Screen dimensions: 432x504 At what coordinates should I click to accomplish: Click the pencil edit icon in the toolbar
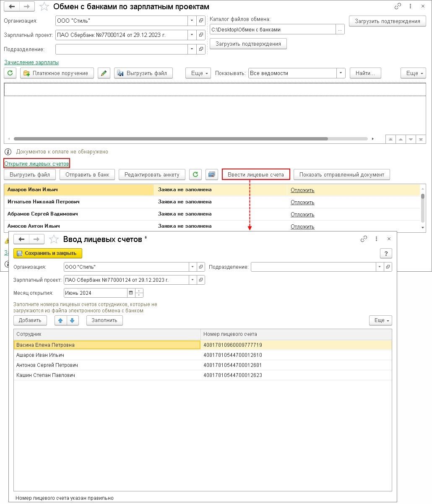pos(104,73)
